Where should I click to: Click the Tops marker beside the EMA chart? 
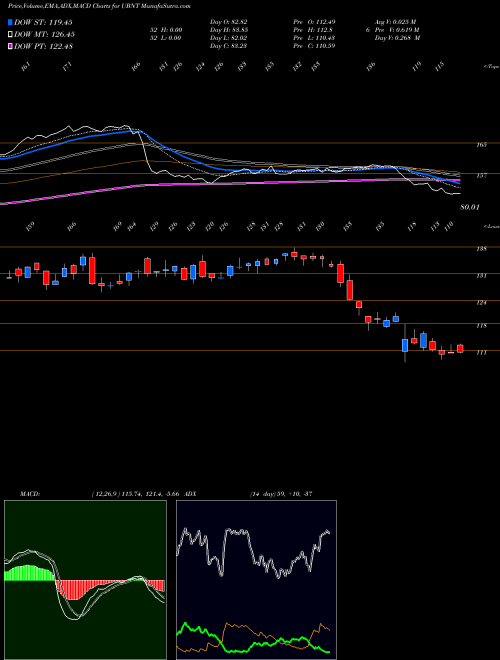pos(491,67)
